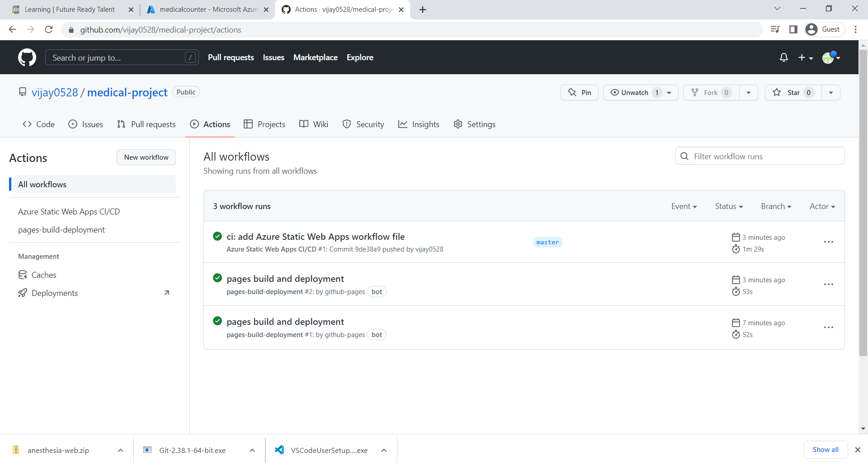The image size is (868, 466).
Task: Click the Deployments rocket icon
Action: pos(23,293)
